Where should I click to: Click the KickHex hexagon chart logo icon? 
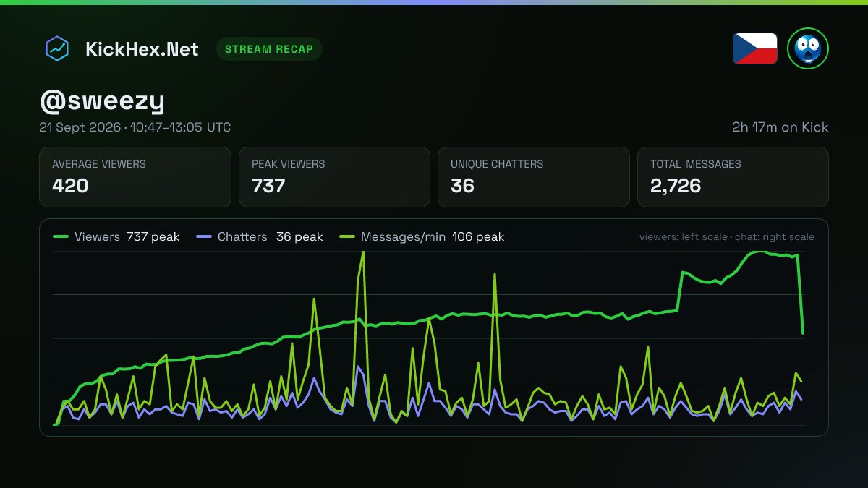pyautogui.click(x=57, y=49)
